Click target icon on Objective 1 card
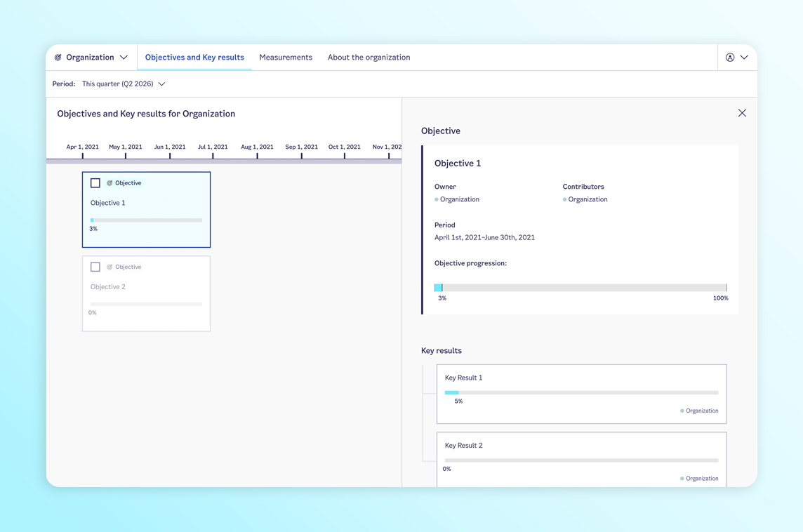The image size is (803, 532). (x=109, y=183)
